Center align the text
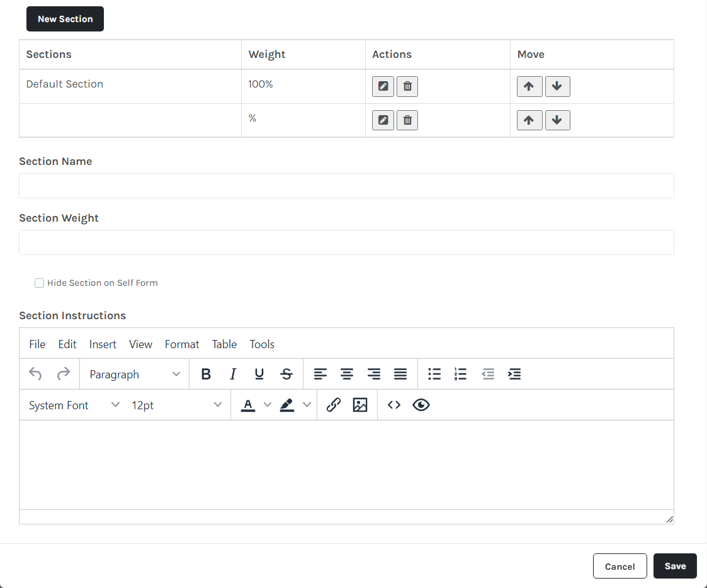This screenshot has height=588, width=707. pyautogui.click(x=347, y=374)
